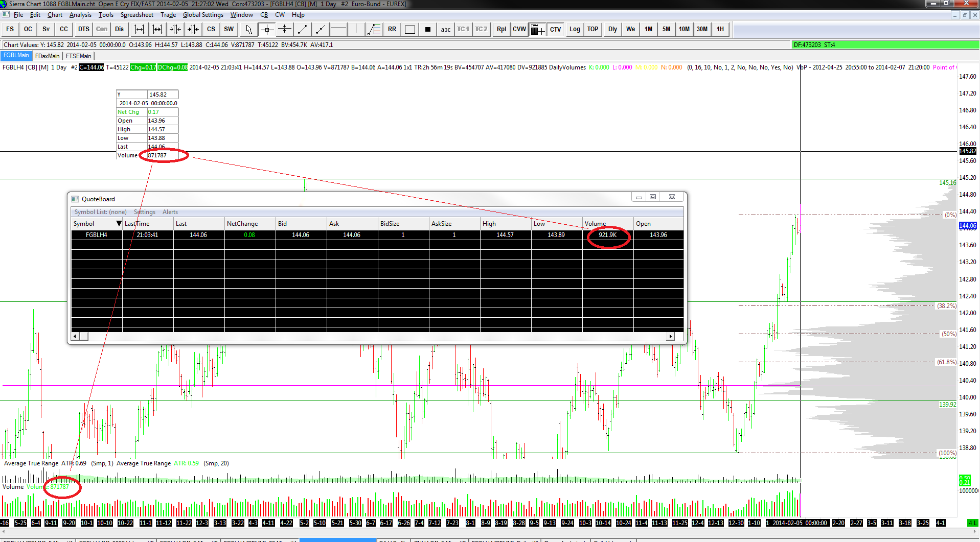Viewport: 980px width, 542px height.
Task: Open the File menu
Action: pos(18,15)
